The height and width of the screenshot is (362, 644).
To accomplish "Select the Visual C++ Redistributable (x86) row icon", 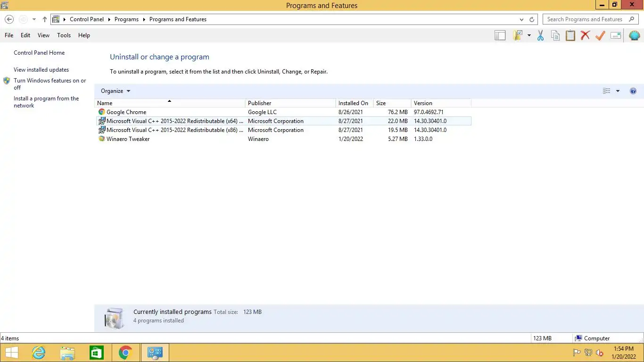I will pos(101,130).
